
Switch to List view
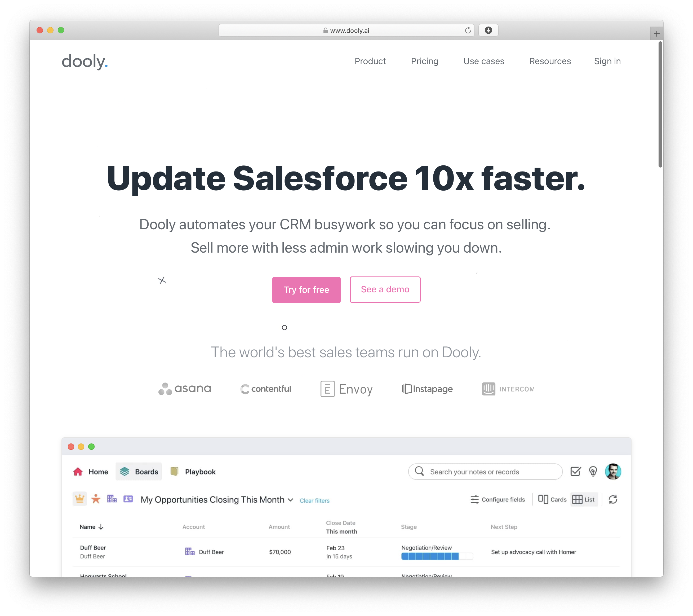[584, 499]
